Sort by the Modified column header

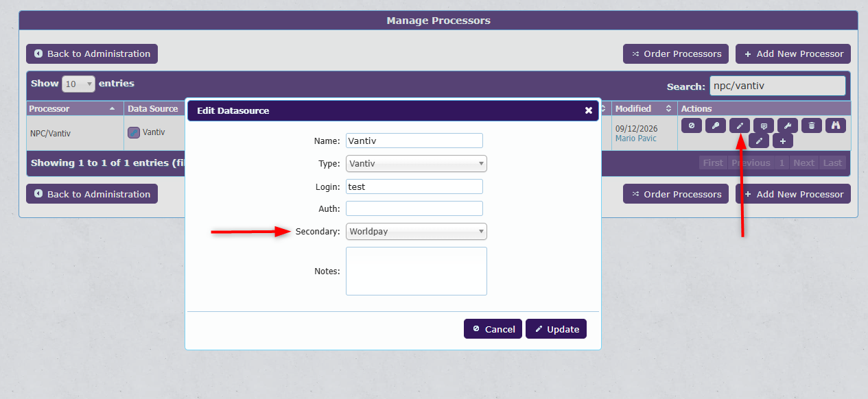click(644, 108)
